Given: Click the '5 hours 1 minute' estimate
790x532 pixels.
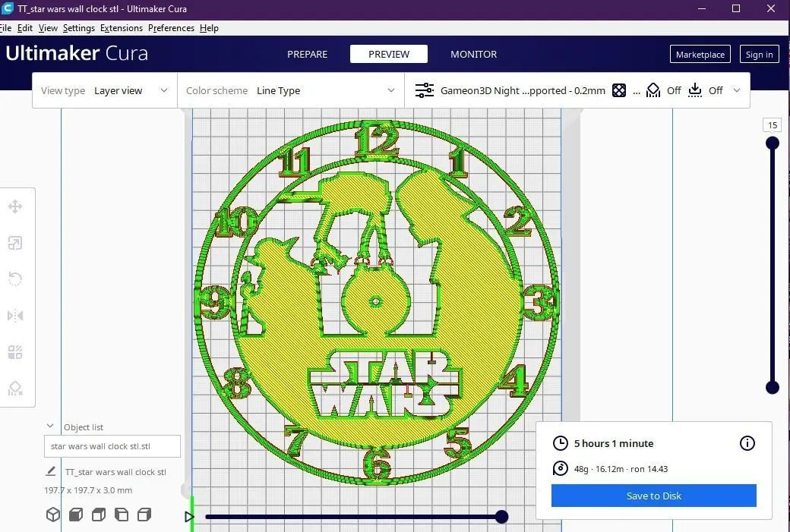Looking at the screenshot, I should click(614, 443).
